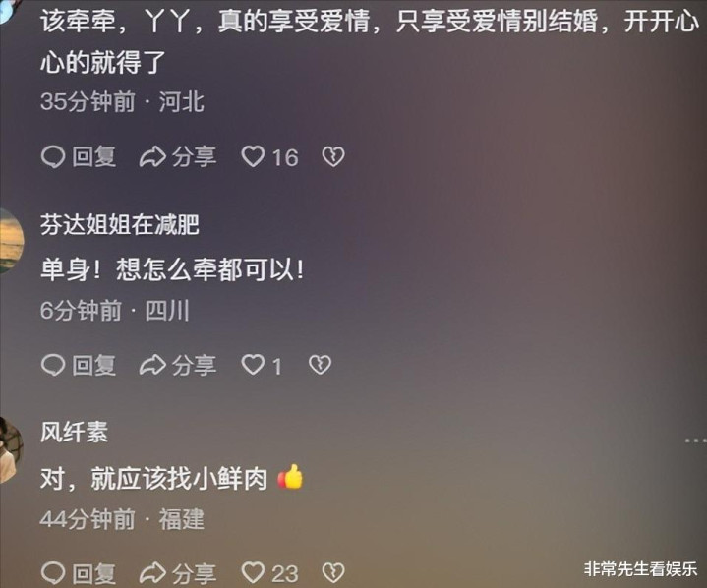Click 分享 text under the 小鲜肉 comment

click(x=194, y=573)
